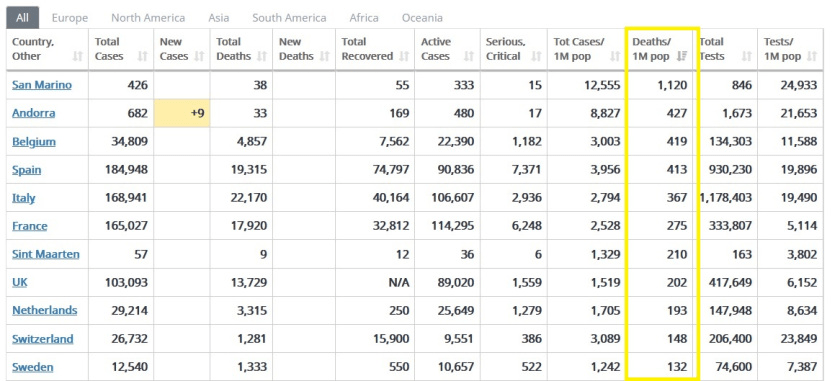Select Sweden's deaths per million value 132

[x=677, y=367]
